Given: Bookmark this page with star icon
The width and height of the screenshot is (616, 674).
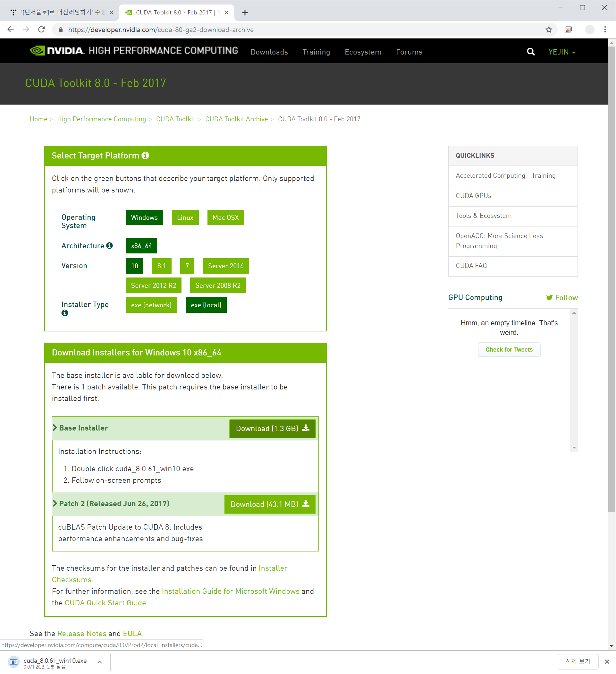Looking at the screenshot, I should pos(548,30).
